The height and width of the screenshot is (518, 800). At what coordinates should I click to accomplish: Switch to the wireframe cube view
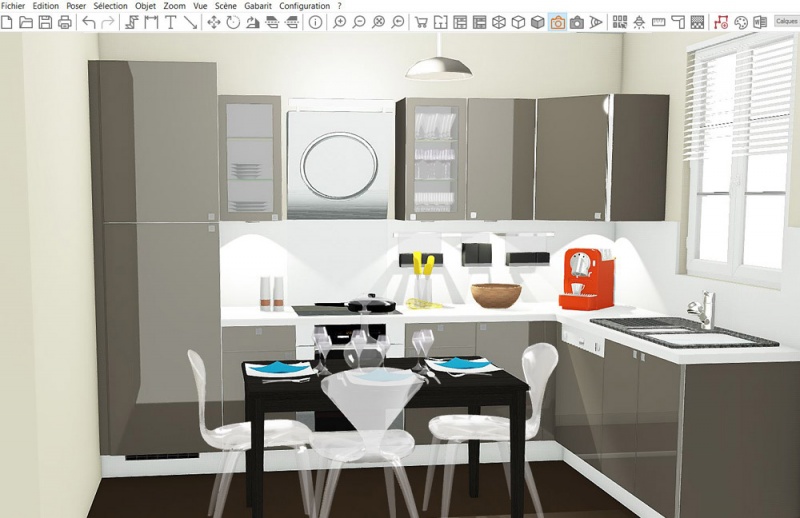[x=499, y=22]
